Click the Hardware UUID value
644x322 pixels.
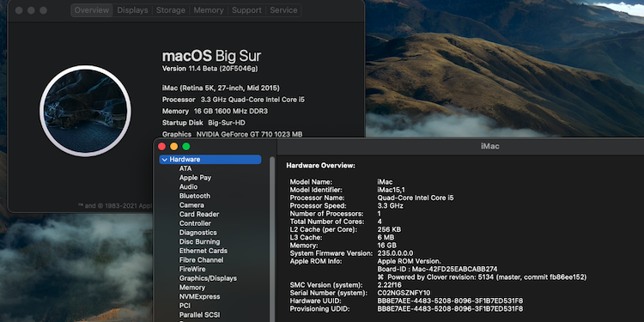450,301
